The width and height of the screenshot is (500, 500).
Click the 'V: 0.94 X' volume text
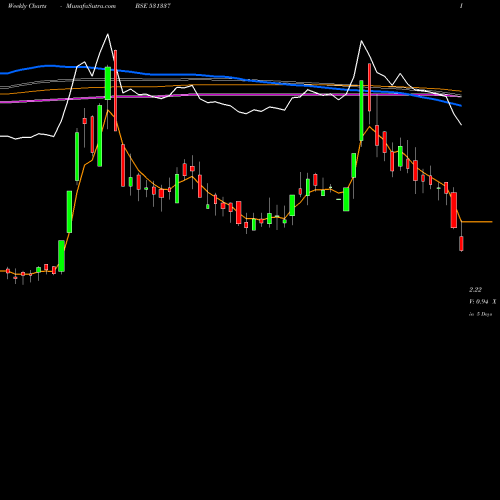tap(482, 302)
